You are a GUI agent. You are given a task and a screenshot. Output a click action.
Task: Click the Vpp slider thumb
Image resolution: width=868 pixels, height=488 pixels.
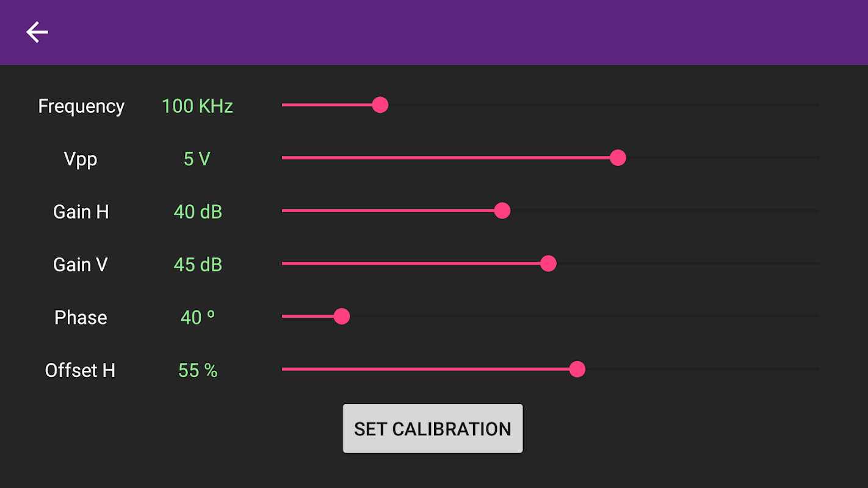618,158
